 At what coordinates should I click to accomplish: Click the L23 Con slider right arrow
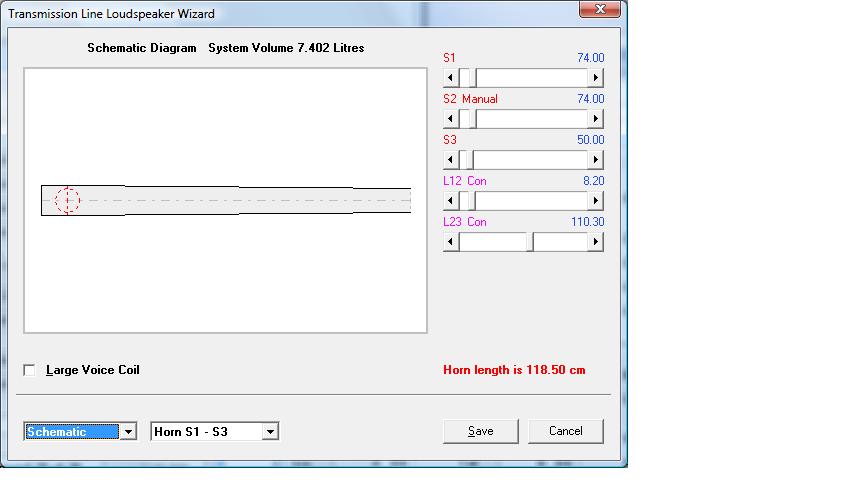pos(595,242)
